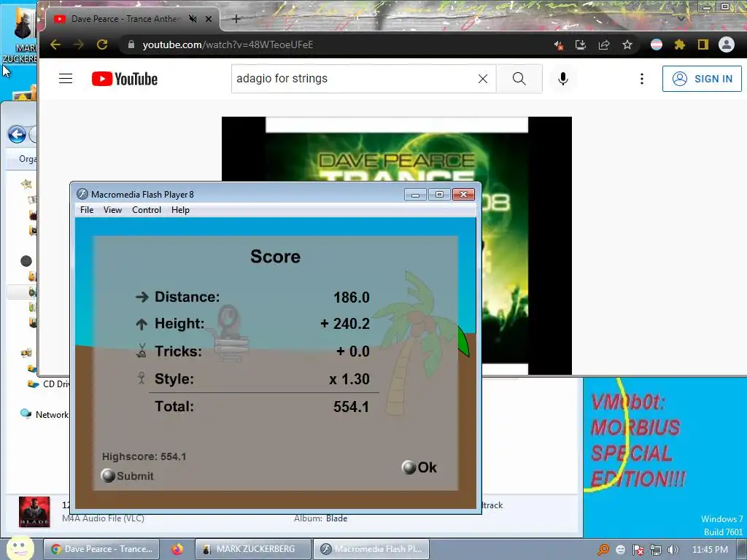747x560 pixels.
Task: Click the Action Center flag icon
Action: point(638,550)
